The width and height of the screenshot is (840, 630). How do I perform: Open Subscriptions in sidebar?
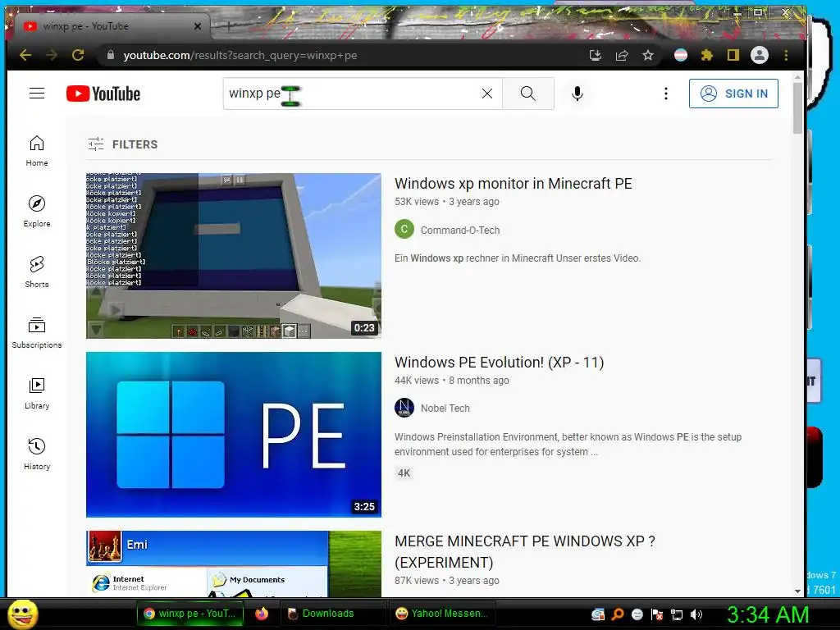tap(37, 333)
